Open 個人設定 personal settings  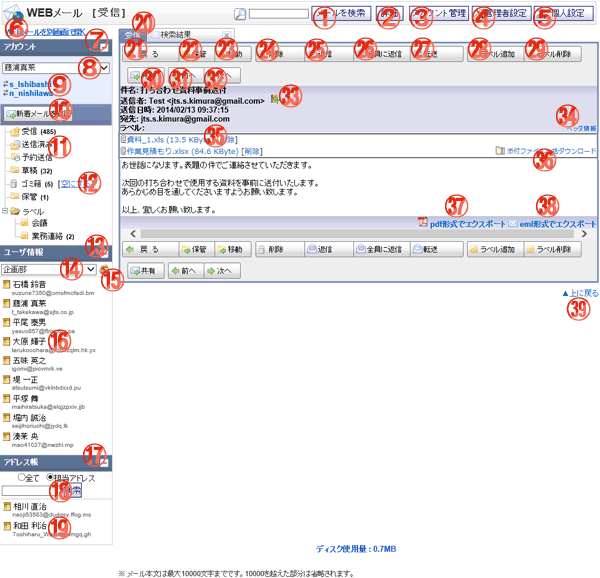[564, 13]
